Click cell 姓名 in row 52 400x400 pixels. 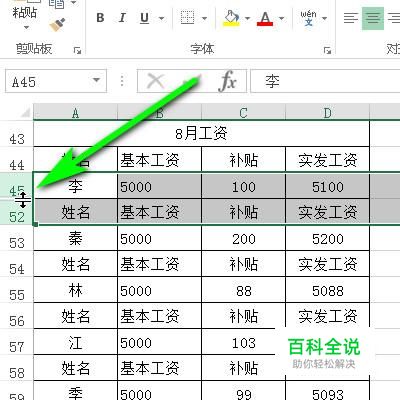tap(75, 212)
